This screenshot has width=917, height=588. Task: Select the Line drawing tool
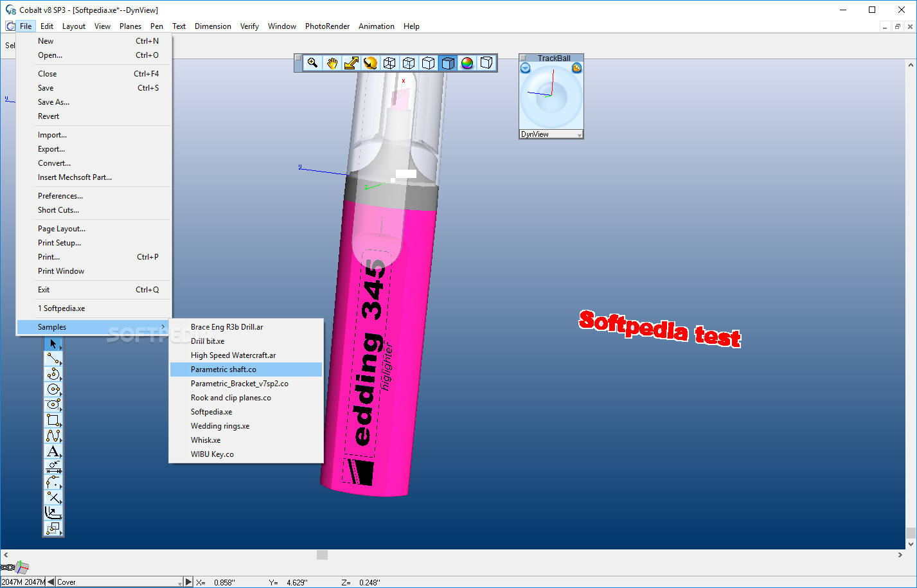pos(53,359)
